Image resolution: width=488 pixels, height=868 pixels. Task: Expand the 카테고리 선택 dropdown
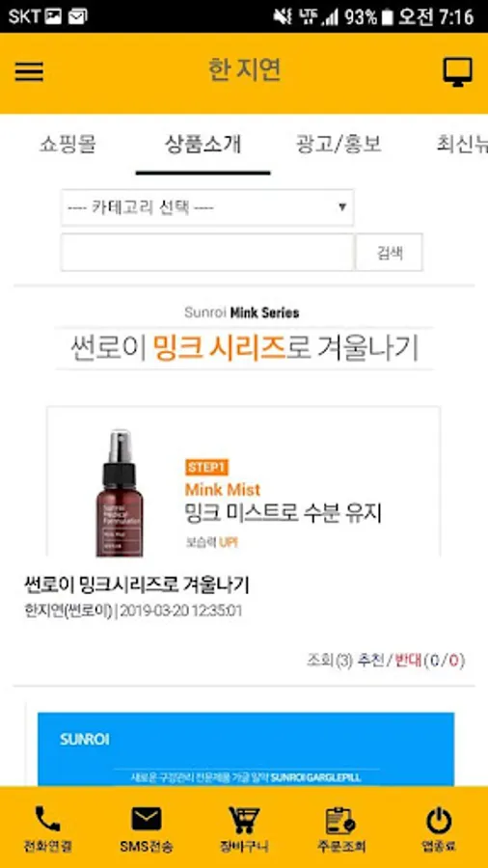(207, 207)
